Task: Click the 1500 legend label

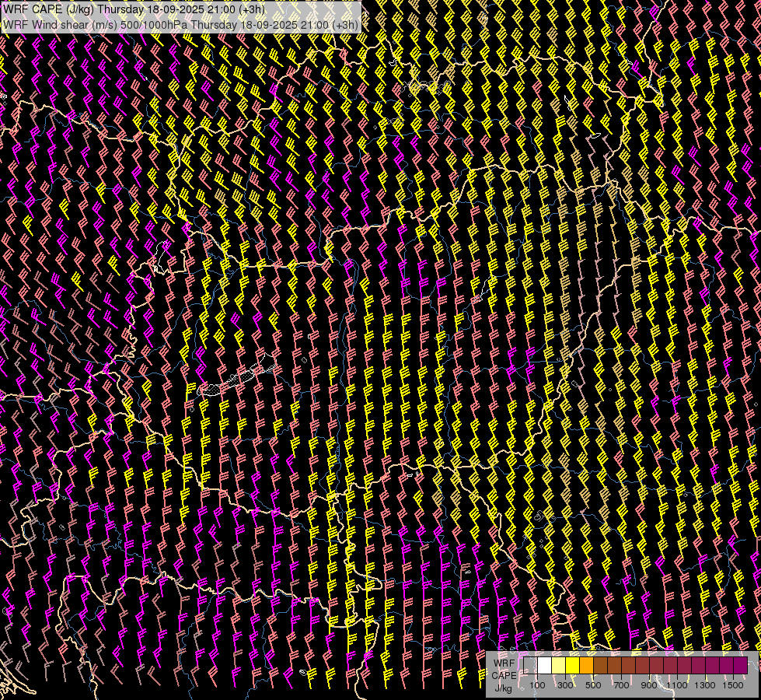Action: click(733, 685)
